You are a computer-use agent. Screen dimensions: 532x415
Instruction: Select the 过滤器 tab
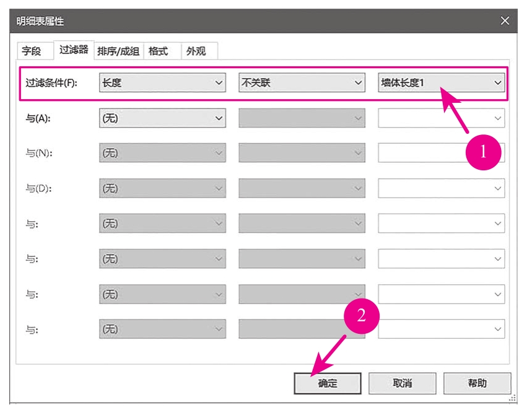click(x=73, y=50)
